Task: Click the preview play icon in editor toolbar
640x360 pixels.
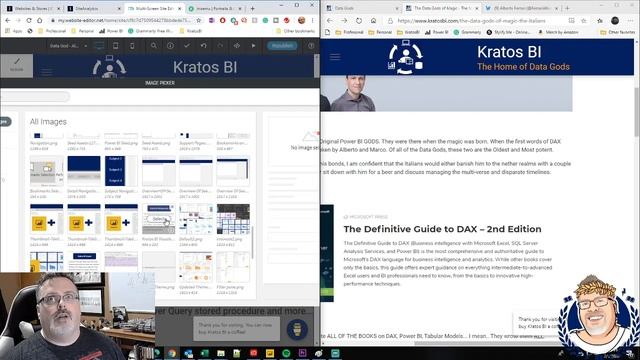Action: [x=253, y=46]
